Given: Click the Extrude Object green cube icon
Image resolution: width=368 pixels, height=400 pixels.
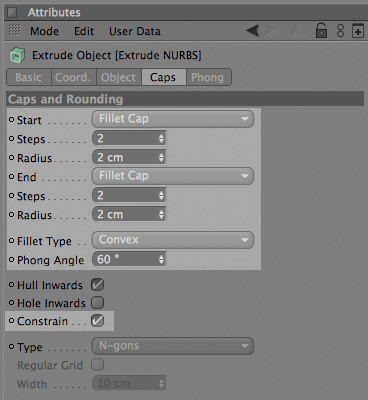Looking at the screenshot, I should 17,55.
